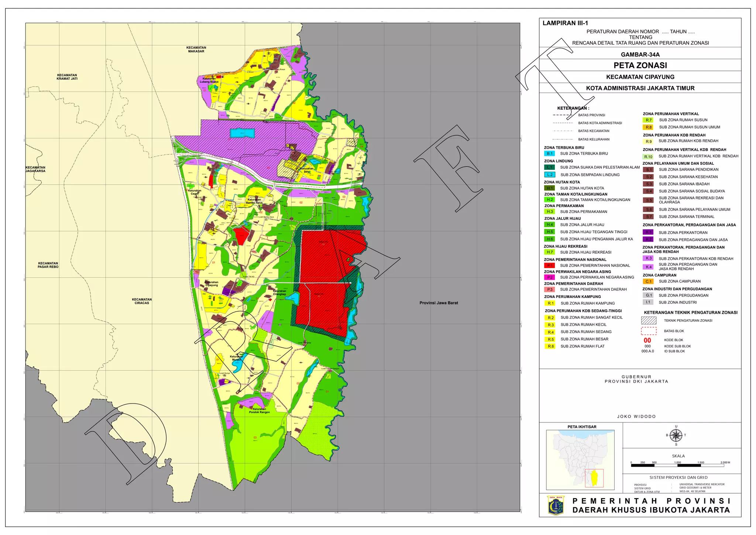Click the Jaya Raya provincial emblem logo
The height and width of the screenshot is (535, 756).
click(556, 505)
